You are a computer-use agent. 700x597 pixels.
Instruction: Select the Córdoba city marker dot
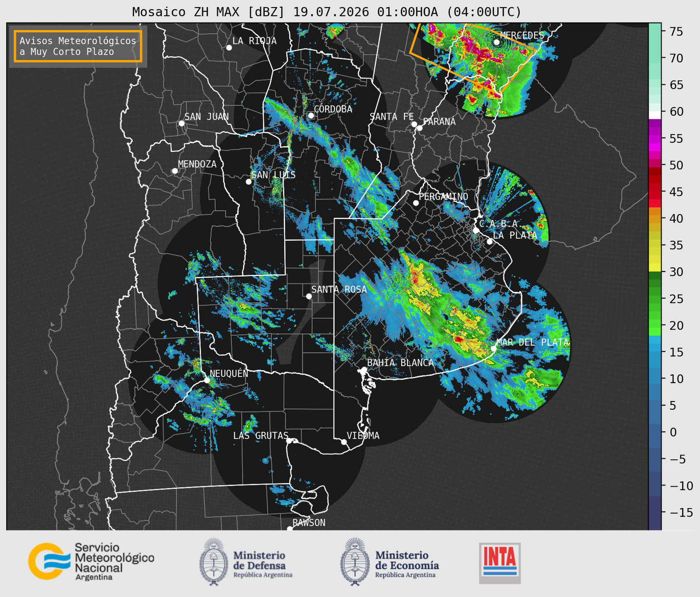[x=311, y=115]
